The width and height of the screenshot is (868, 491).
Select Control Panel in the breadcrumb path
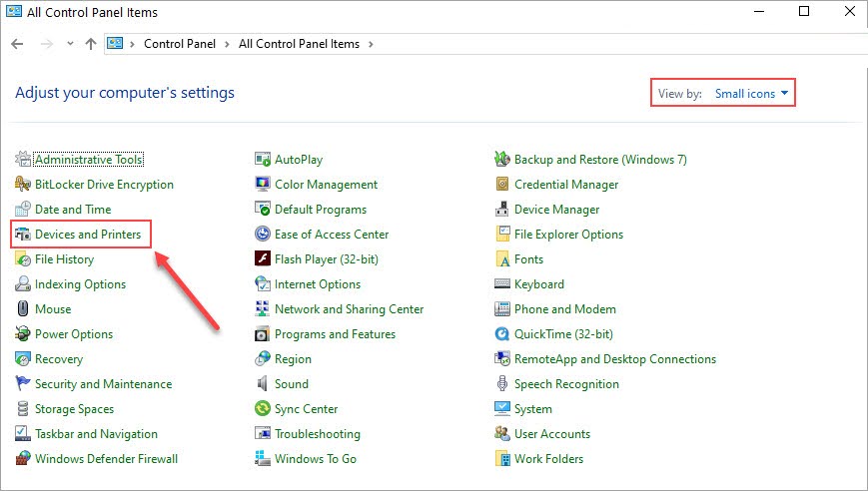178,44
